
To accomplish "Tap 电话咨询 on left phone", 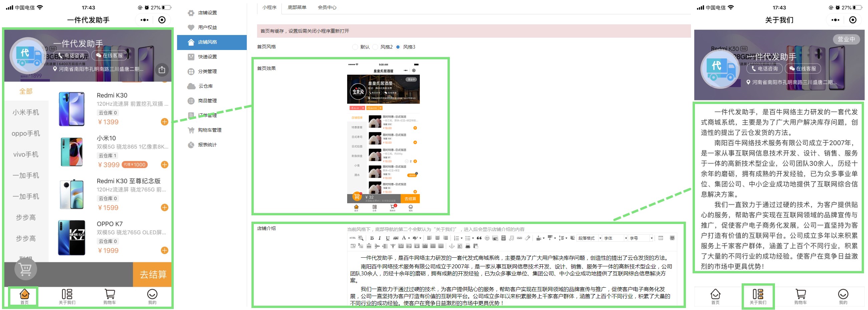I will (72, 55).
